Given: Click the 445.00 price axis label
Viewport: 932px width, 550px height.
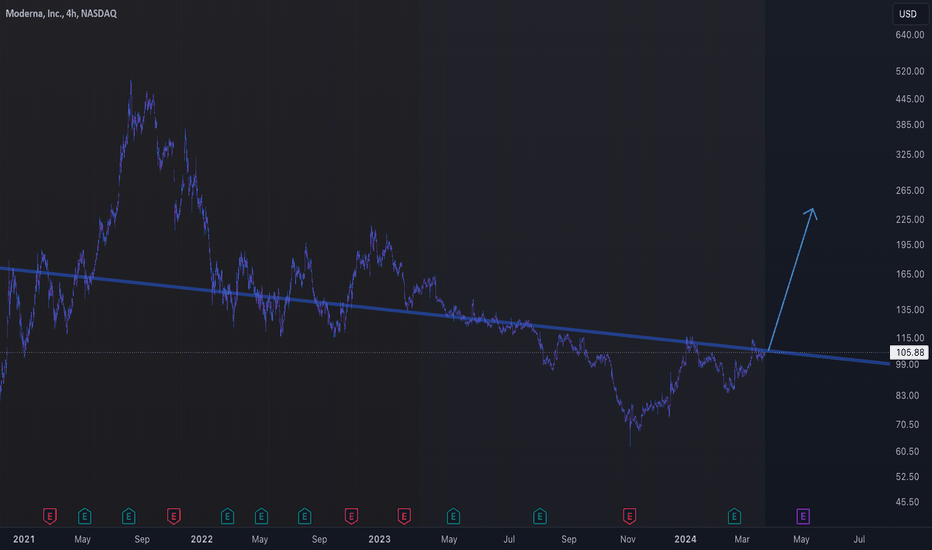Looking at the screenshot, I should tap(910, 99).
